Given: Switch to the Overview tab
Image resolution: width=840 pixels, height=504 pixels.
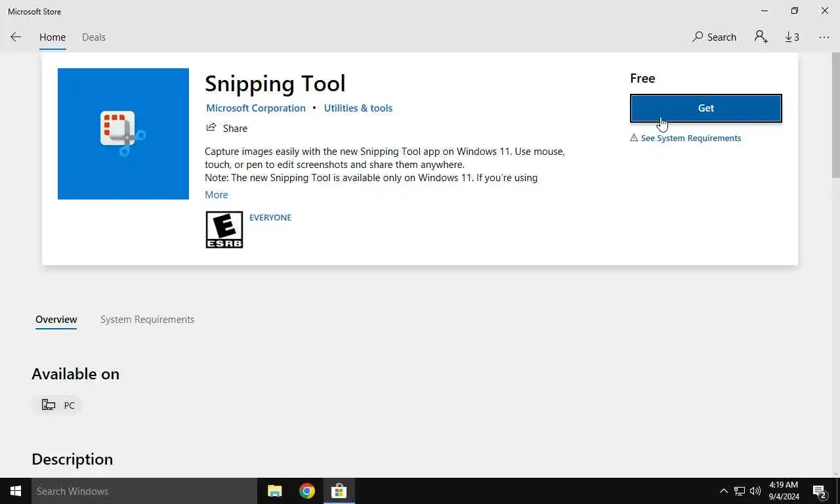Looking at the screenshot, I should (x=56, y=320).
